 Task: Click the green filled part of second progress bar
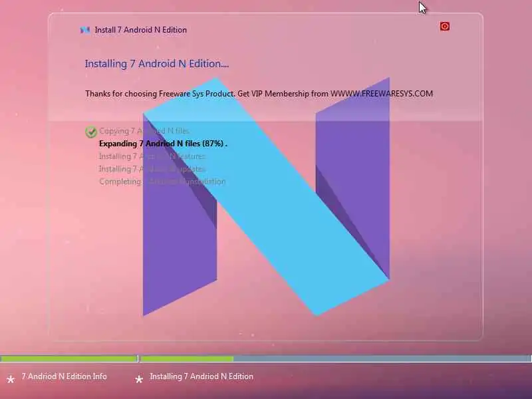pos(187,358)
